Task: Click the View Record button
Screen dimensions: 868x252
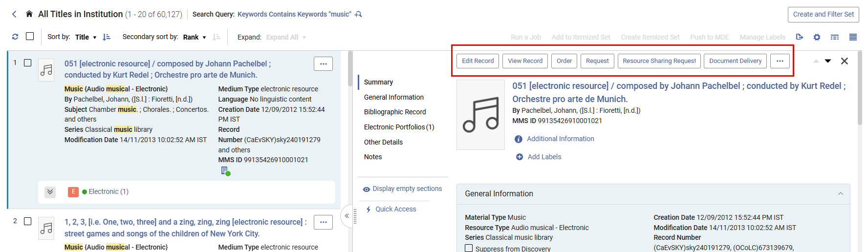Action: click(525, 61)
